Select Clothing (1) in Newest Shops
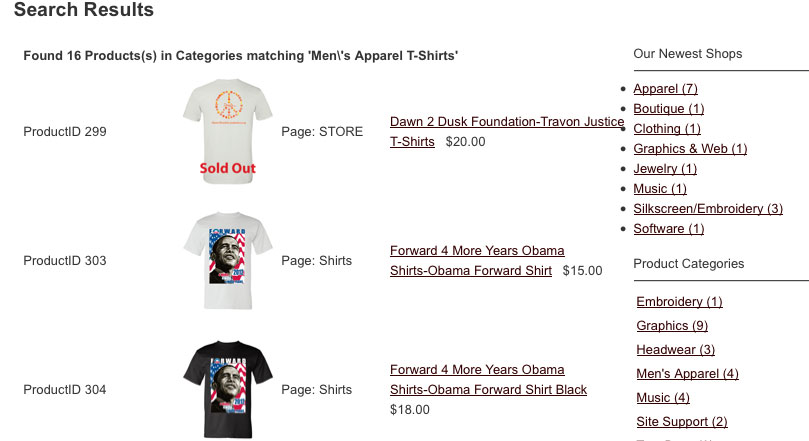809x441 pixels. pos(667,129)
